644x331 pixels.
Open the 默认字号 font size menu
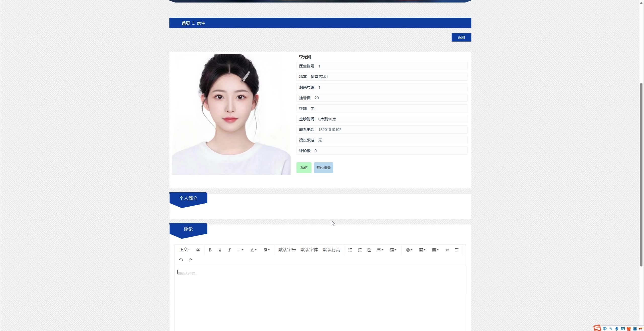tap(287, 250)
